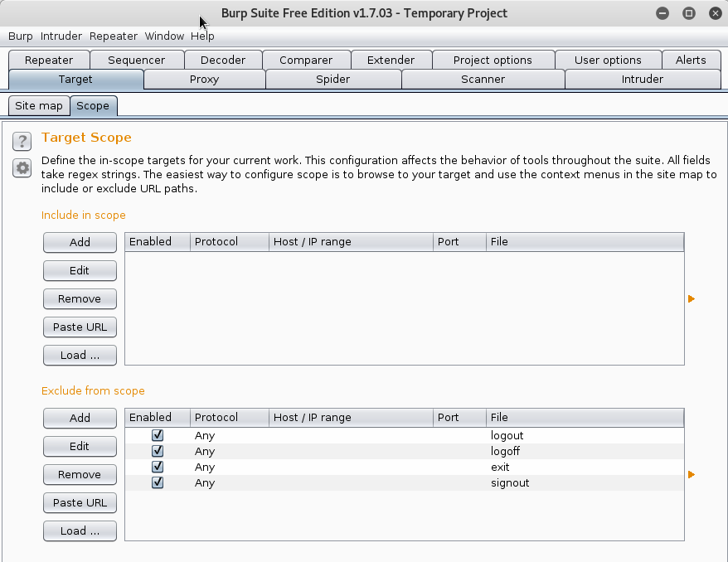Image resolution: width=728 pixels, height=562 pixels.
Task: Select the 'logout' file cell
Action: pos(585,435)
